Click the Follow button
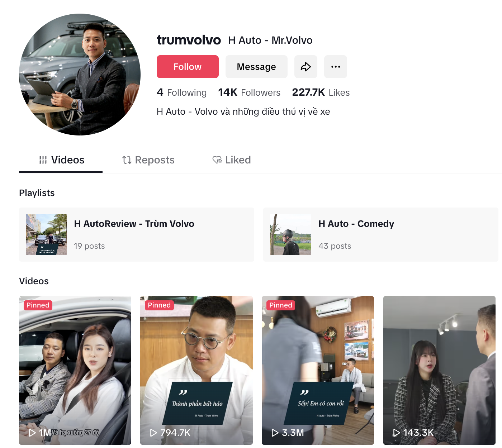The image size is (502, 448). click(x=188, y=67)
